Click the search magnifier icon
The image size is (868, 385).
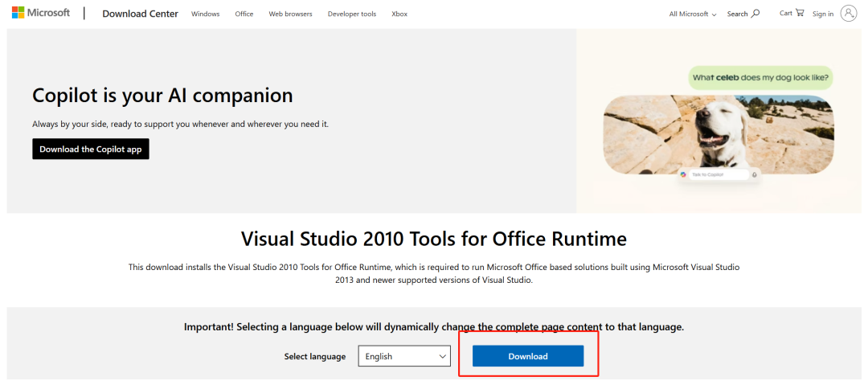point(755,14)
